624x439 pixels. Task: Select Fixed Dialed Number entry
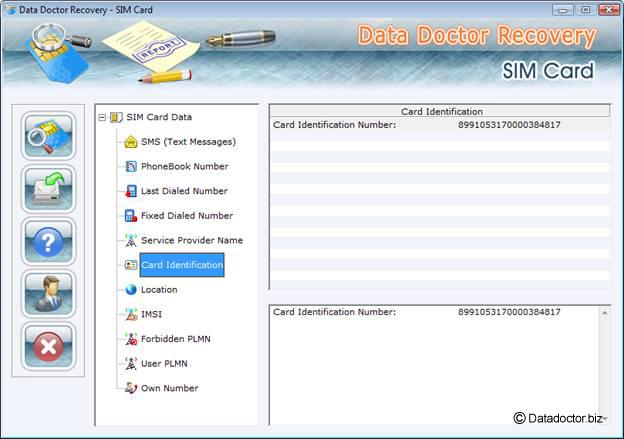point(187,216)
